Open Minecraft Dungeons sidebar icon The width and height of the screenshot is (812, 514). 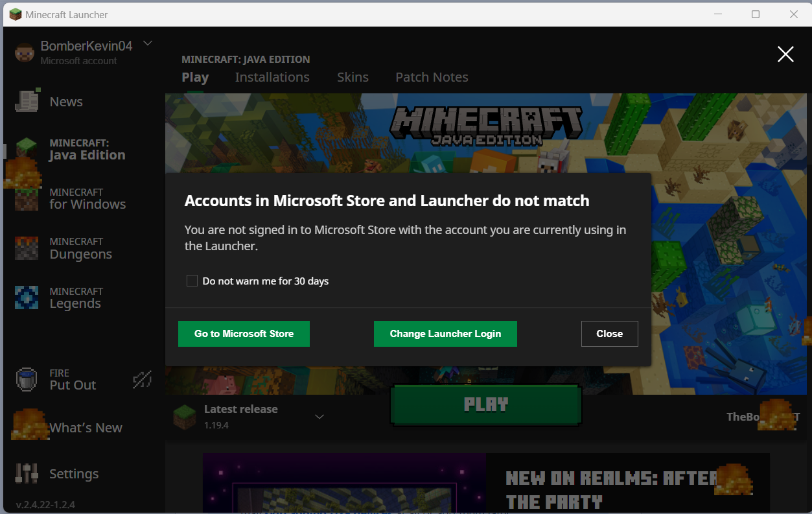coord(27,248)
